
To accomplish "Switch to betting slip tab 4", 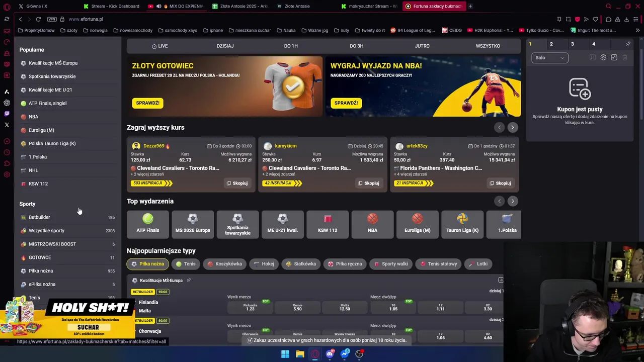I will point(593,44).
